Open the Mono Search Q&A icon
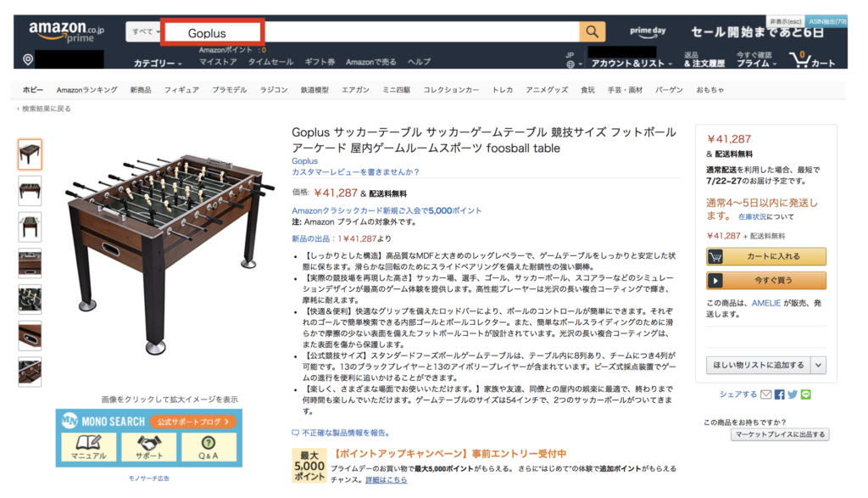The height and width of the screenshot is (498, 868). click(x=209, y=446)
